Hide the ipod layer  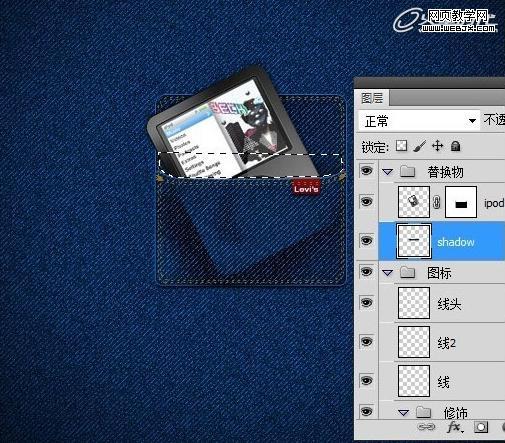coord(367,201)
